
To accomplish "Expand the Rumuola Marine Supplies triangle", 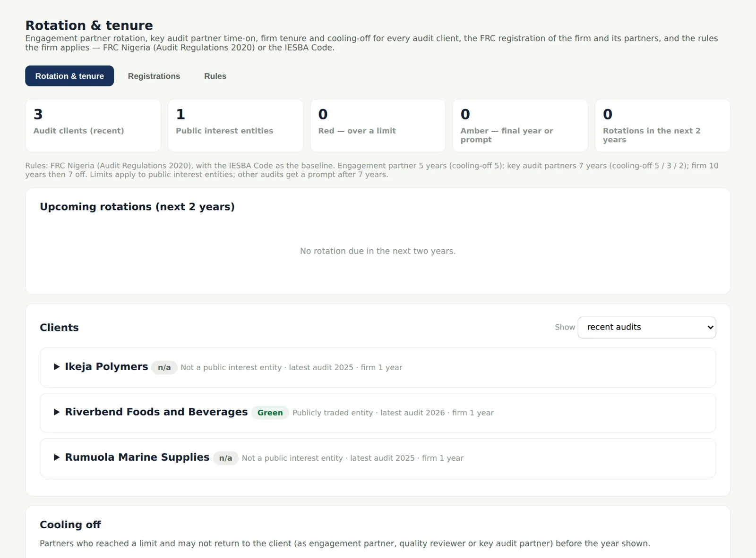I will pyautogui.click(x=57, y=457).
